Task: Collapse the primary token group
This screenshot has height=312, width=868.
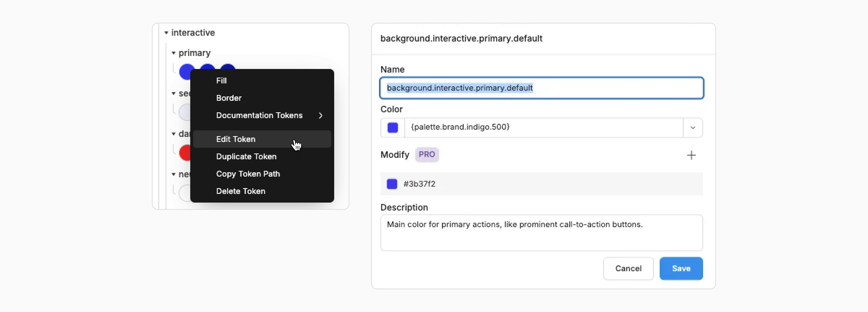Action: pyautogui.click(x=174, y=53)
